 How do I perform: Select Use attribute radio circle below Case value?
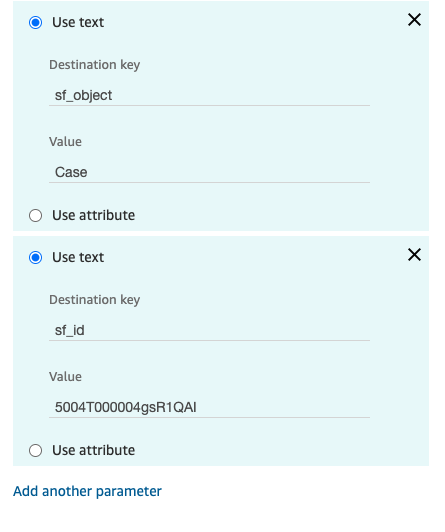[x=36, y=215]
